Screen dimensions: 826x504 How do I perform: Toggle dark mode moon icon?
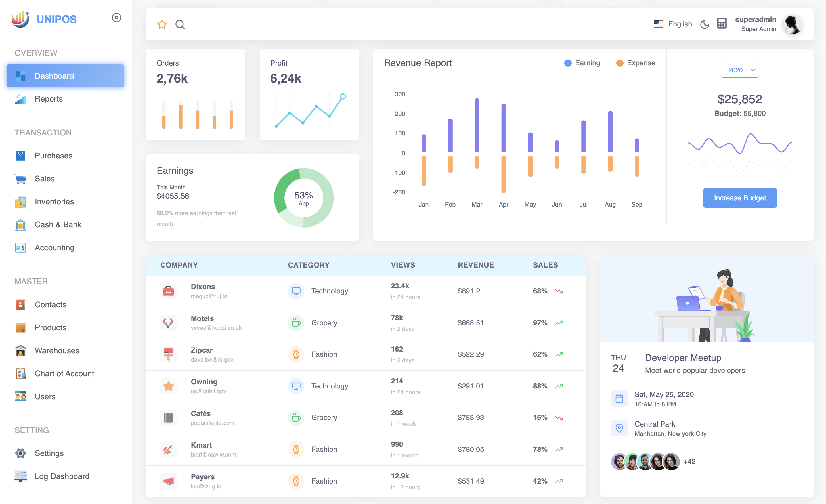[704, 24]
